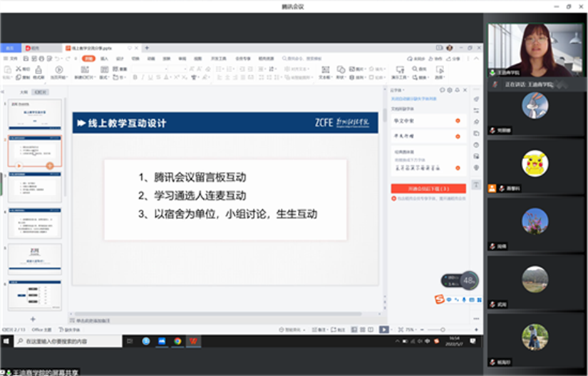Select slide 3 thumbnail

[x=35, y=187]
